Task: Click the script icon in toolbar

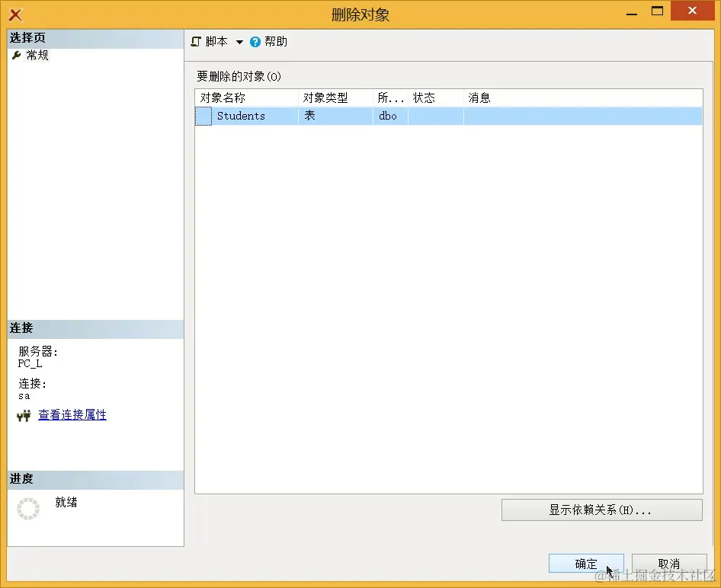Action: [x=196, y=42]
